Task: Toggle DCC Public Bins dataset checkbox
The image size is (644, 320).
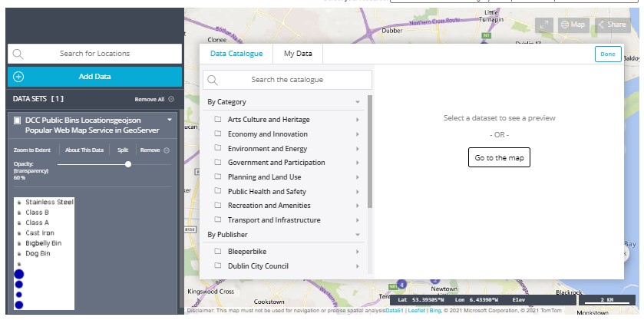Action: [17, 120]
